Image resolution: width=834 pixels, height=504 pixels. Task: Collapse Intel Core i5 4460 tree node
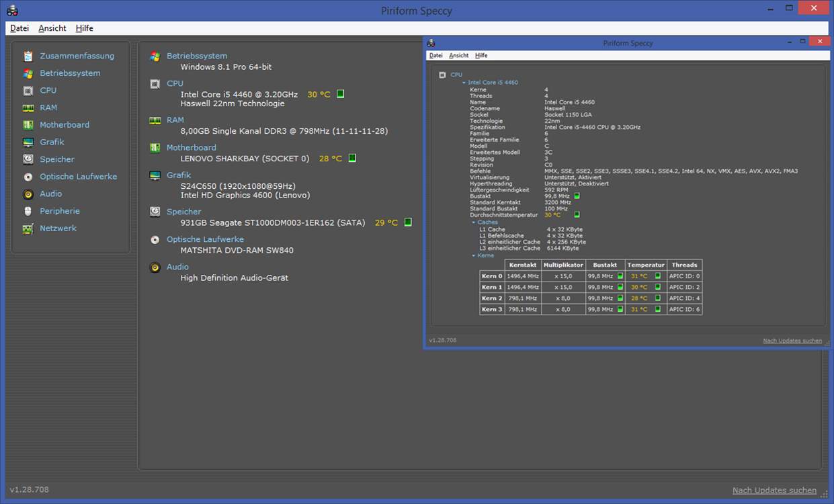coord(464,83)
